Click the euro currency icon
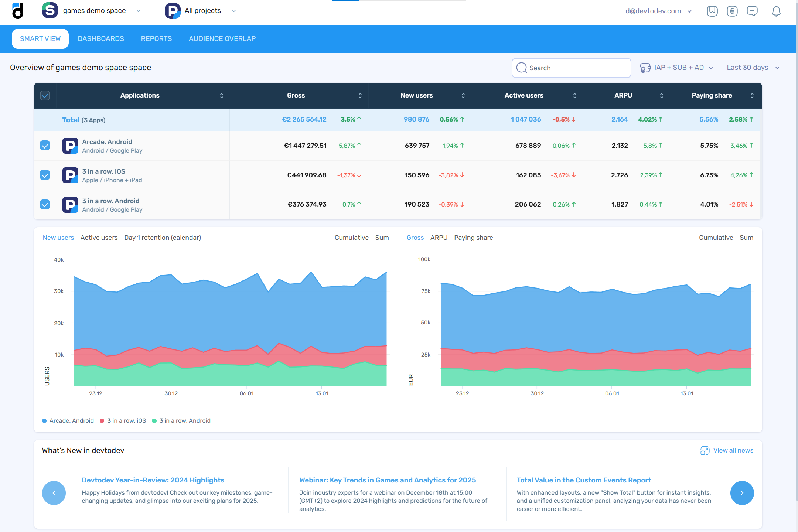 click(732, 11)
